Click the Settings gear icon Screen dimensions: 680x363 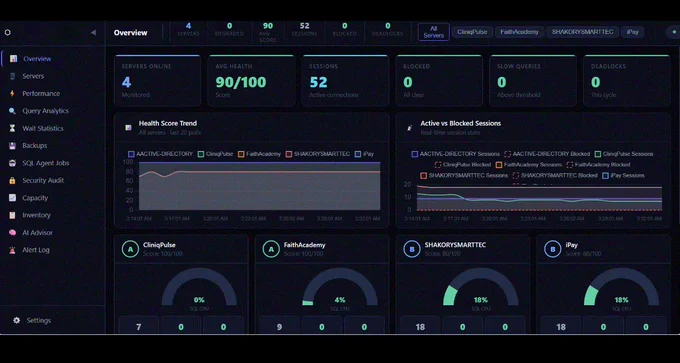click(16, 320)
